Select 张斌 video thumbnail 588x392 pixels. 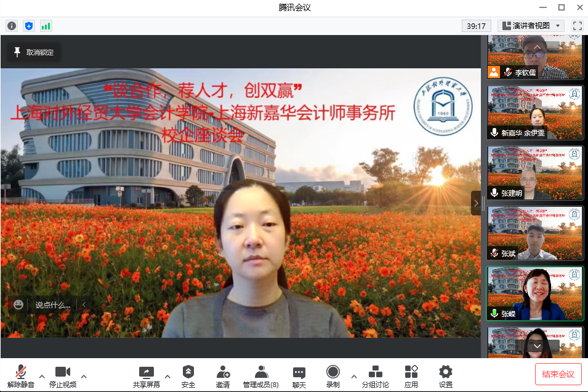[x=535, y=233]
